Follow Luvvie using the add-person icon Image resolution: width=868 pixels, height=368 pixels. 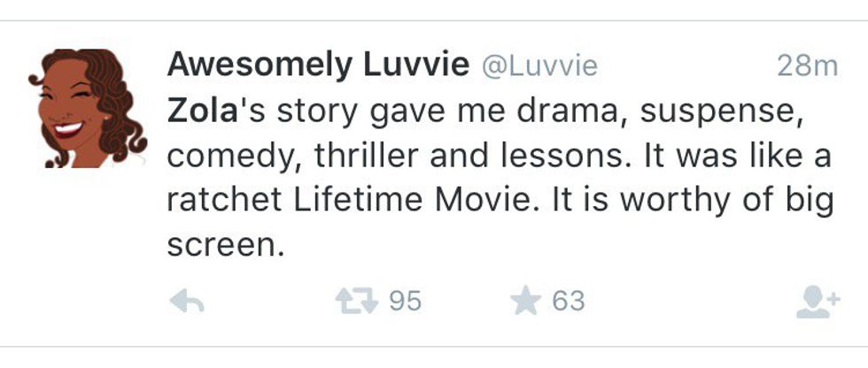tap(817, 303)
